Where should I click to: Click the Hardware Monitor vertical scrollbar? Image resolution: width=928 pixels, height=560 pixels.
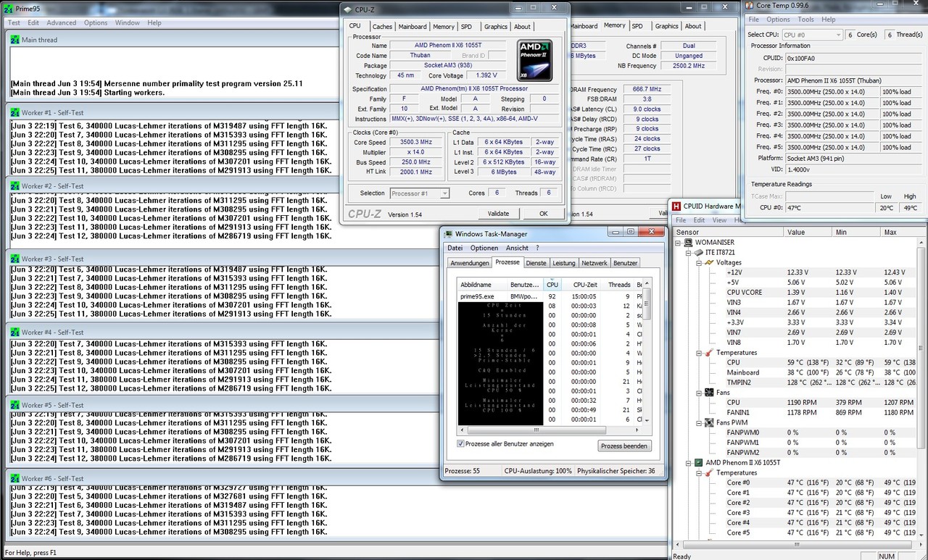pos(922,388)
